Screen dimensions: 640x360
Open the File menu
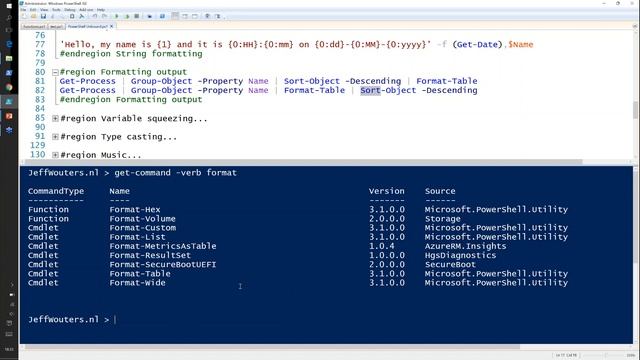pos(23,10)
